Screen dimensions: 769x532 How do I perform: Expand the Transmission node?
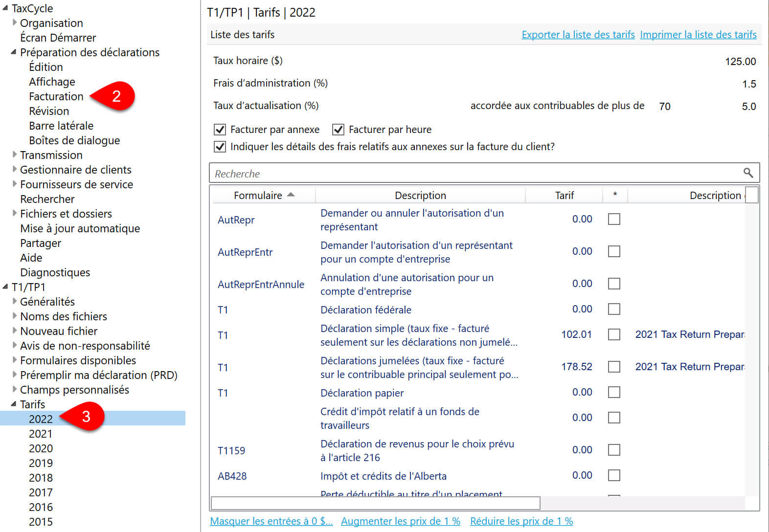click(15, 155)
